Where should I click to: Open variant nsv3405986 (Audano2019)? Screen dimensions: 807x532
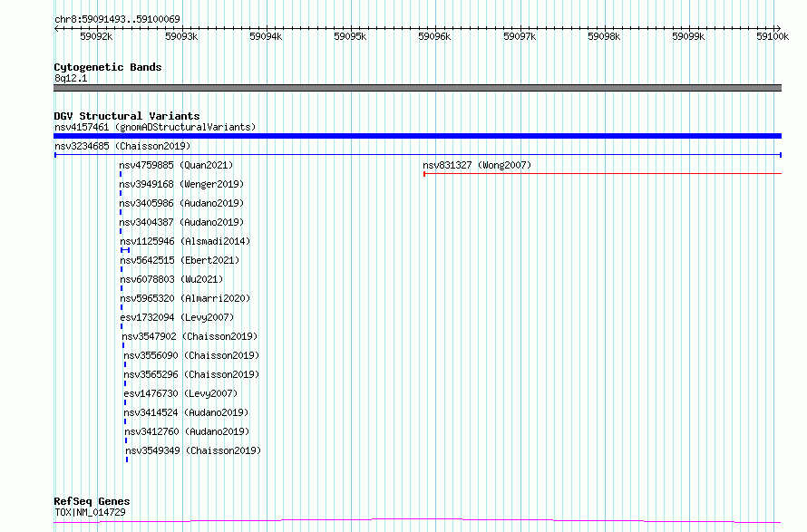[x=181, y=203]
